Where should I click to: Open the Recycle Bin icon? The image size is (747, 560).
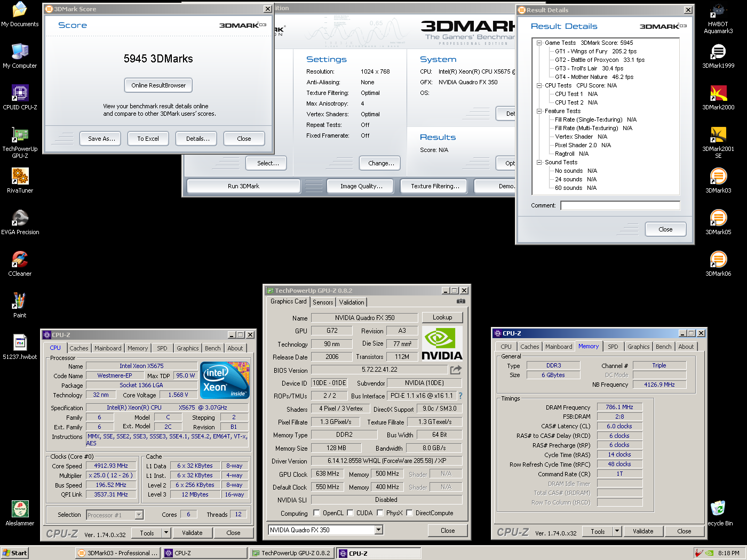[719, 514]
